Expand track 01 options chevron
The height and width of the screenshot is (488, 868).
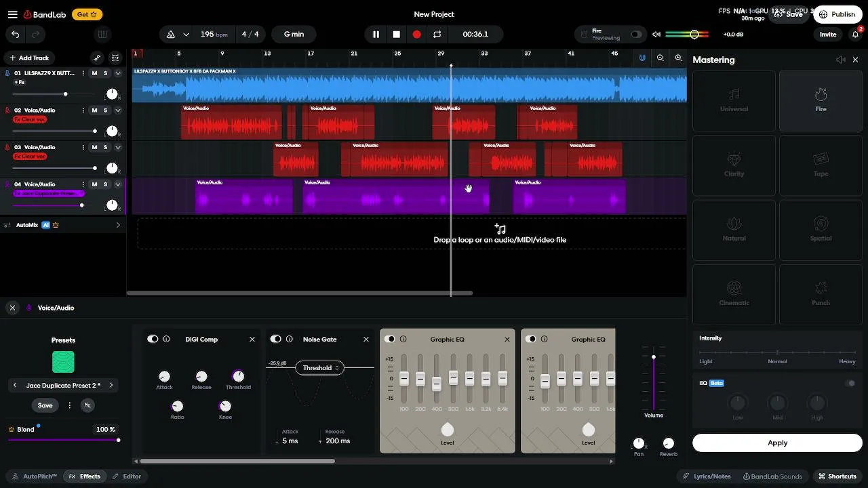pyautogui.click(x=117, y=73)
